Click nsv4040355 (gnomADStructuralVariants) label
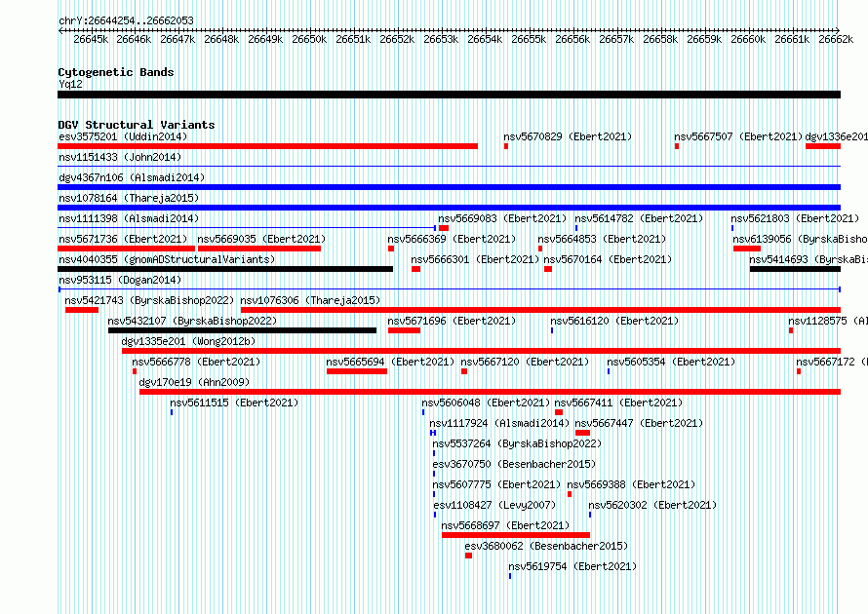The height and width of the screenshot is (614, 868). [x=167, y=259]
